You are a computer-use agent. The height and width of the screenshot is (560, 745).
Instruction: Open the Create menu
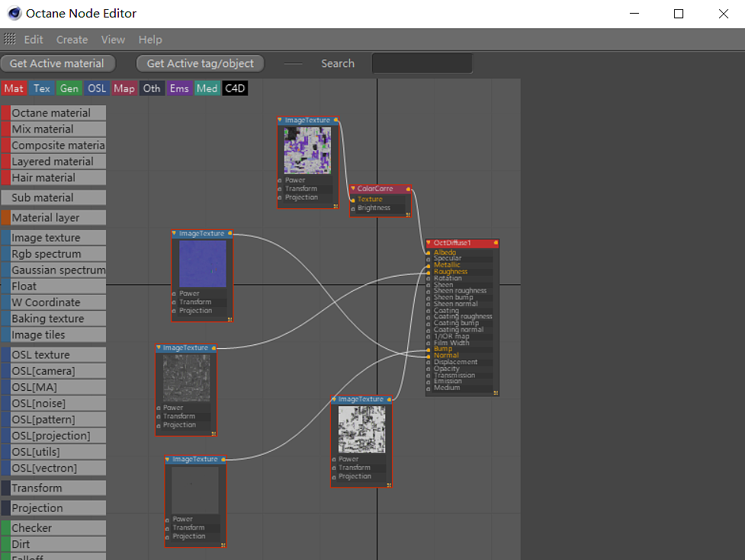pyautogui.click(x=72, y=40)
